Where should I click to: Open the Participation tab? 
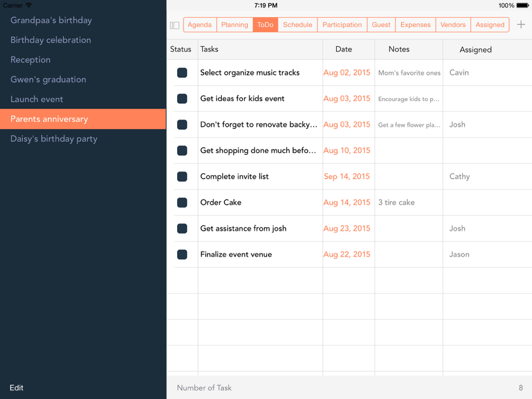[342, 25]
